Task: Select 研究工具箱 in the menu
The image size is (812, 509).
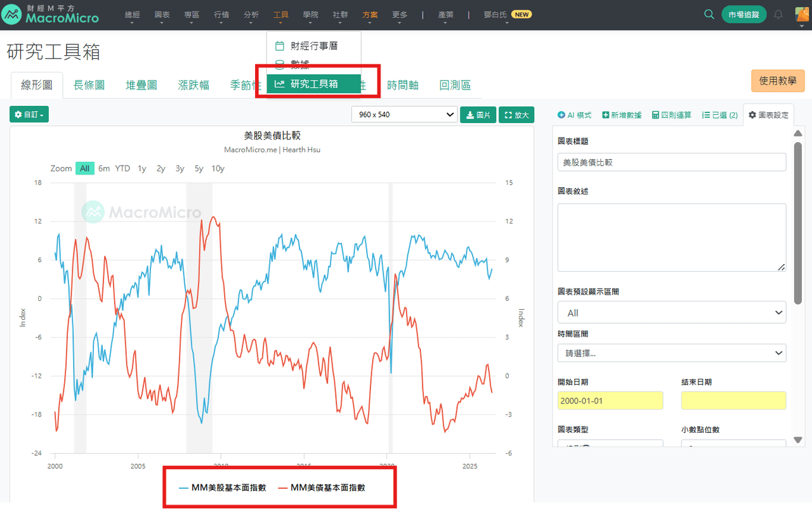Action: [314, 84]
